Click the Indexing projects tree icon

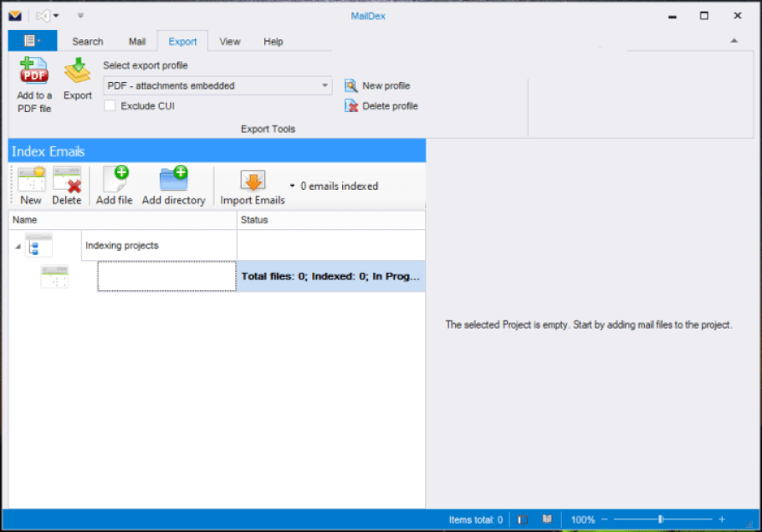pyautogui.click(x=38, y=245)
